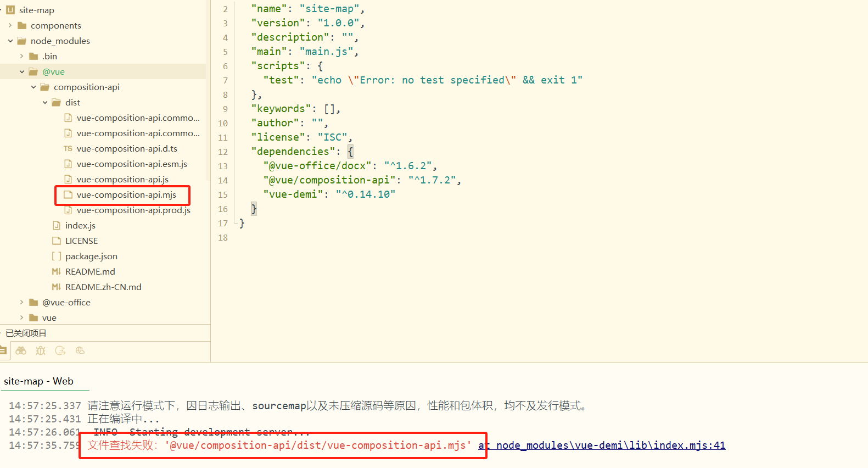The height and width of the screenshot is (468, 868).
Task: Click line number 12 in the gutter
Action: coord(223,152)
